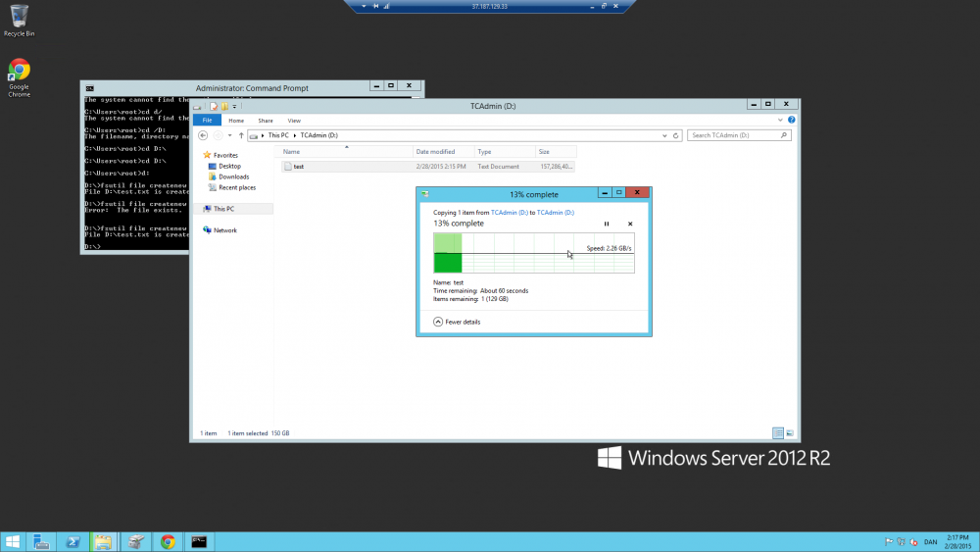Screen dimensions: 980x552
Task: Switch to the Home ribbon tab
Action: 236,120
